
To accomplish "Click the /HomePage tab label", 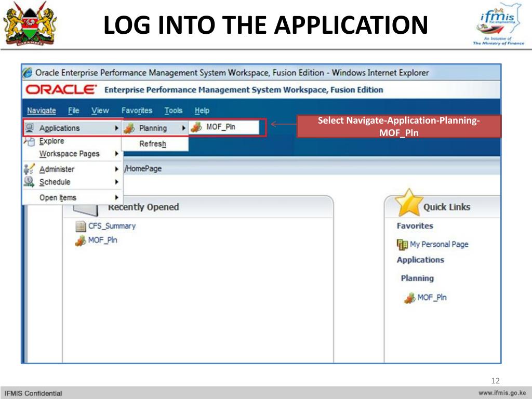I will coord(142,169).
